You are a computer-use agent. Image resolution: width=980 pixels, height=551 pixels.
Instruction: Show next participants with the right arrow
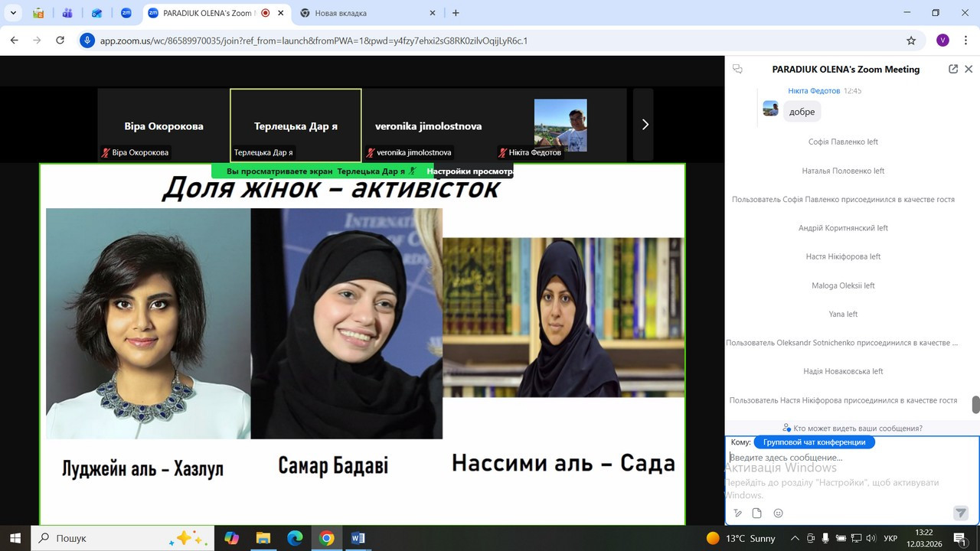pos(645,125)
